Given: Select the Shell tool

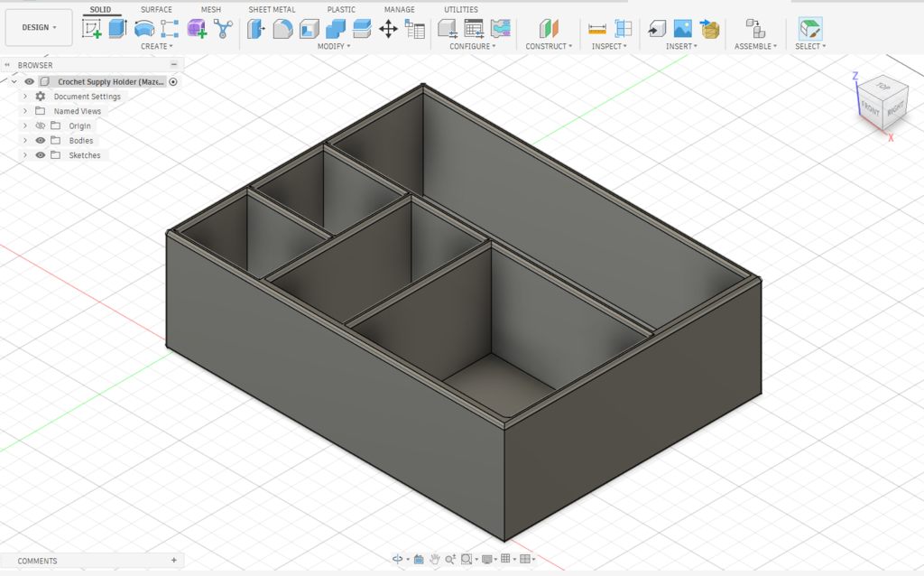Looking at the screenshot, I should 310,28.
